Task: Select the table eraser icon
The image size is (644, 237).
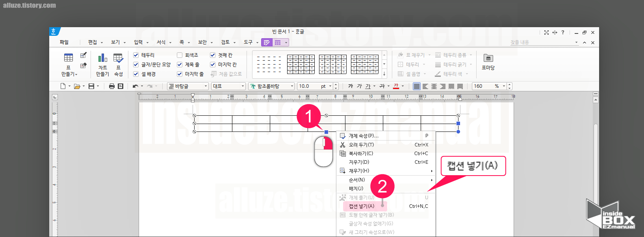Action: coord(83,65)
